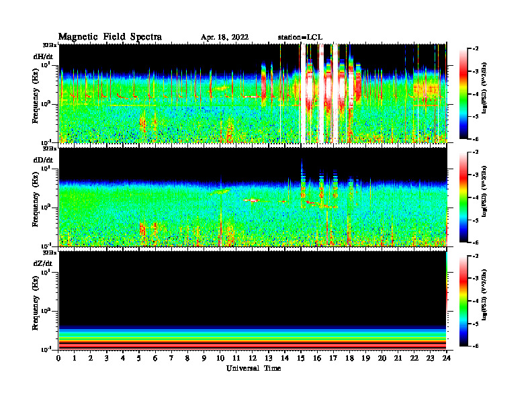Viewport: 532px width, 411px height.
Task: Click the "-6" tick on dH/dt color bar
Action: (476, 139)
